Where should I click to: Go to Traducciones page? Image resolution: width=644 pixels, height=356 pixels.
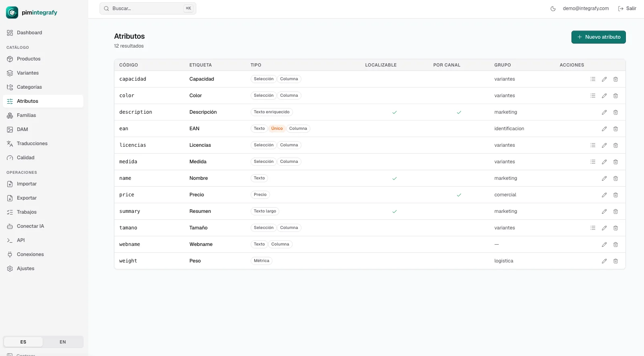click(43, 144)
